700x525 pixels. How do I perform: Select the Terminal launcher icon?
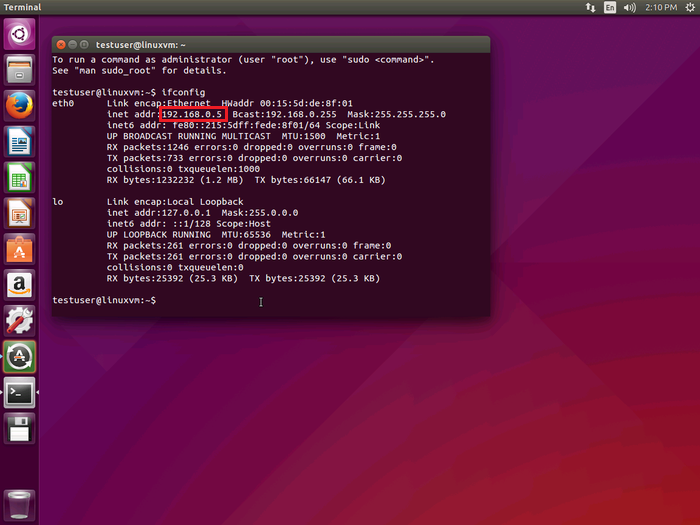(19, 393)
